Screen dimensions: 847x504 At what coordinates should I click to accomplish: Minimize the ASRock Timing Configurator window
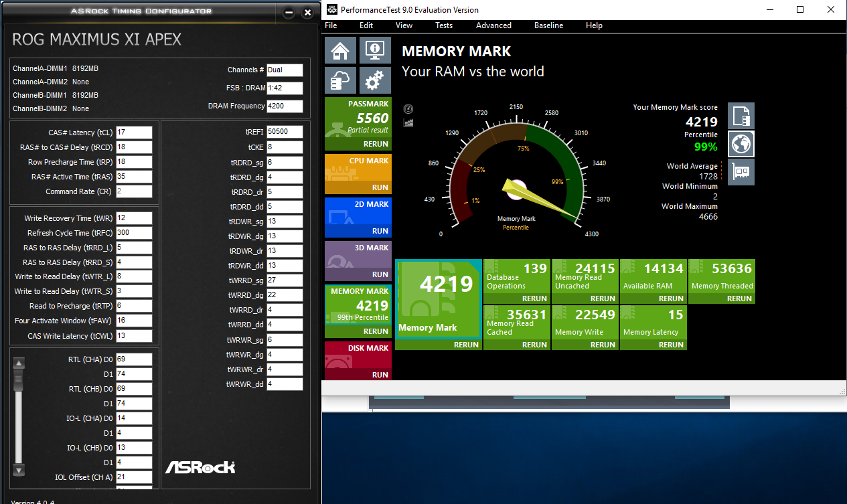pyautogui.click(x=289, y=13)
